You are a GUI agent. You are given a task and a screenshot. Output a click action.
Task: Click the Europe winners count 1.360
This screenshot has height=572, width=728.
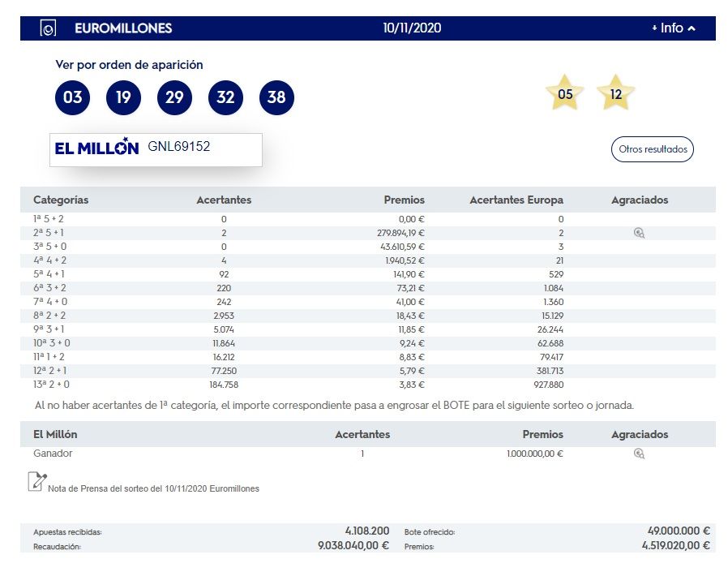pos(554,302)
